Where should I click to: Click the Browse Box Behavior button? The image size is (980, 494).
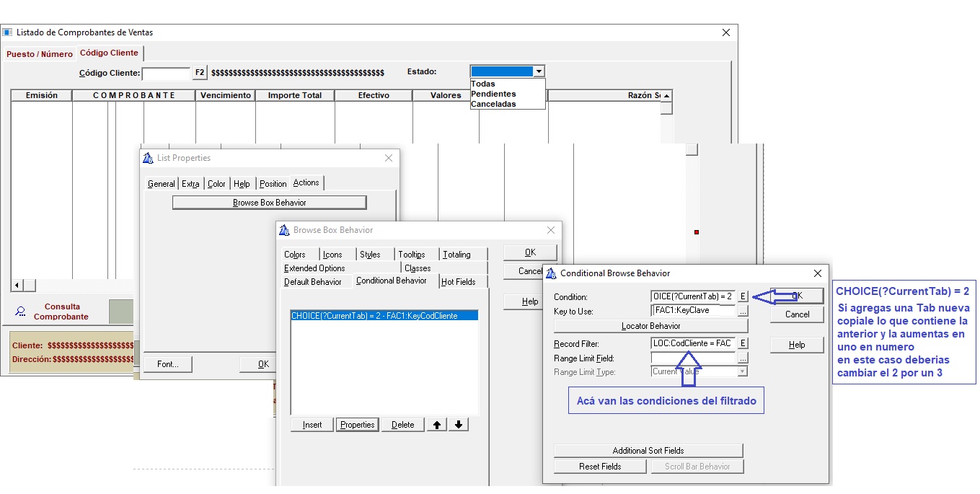pos(269,203)
